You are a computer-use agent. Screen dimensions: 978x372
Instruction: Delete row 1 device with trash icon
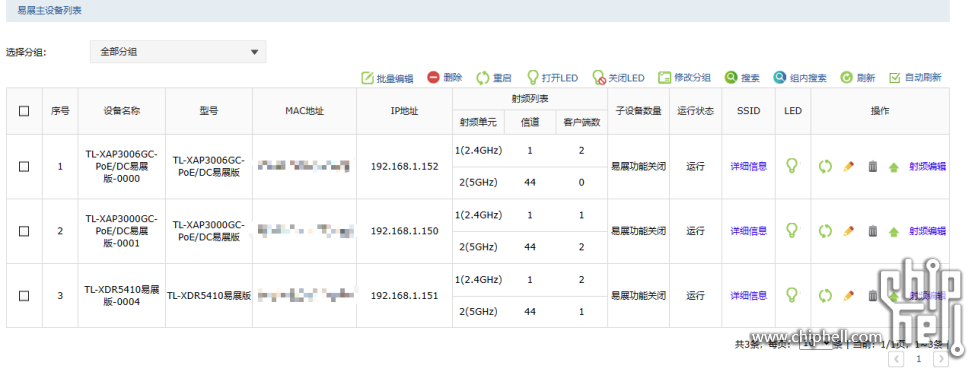(873, 167)
